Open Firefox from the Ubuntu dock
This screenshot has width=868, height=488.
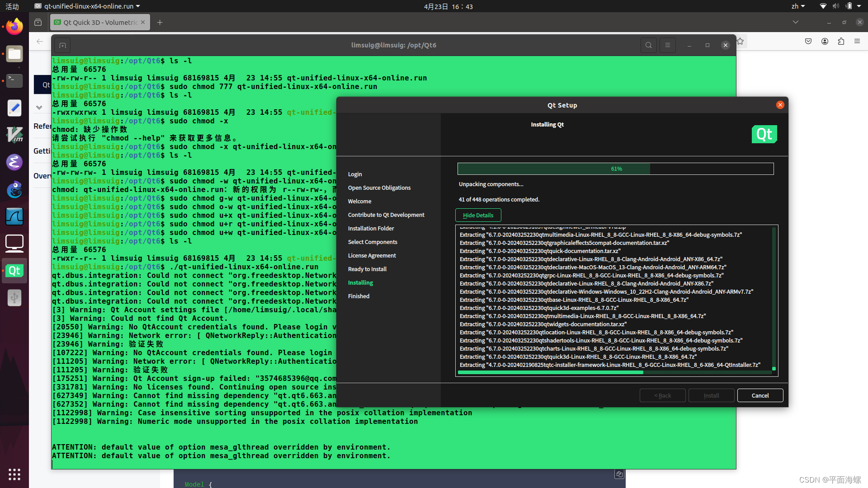tap(14, 27)
